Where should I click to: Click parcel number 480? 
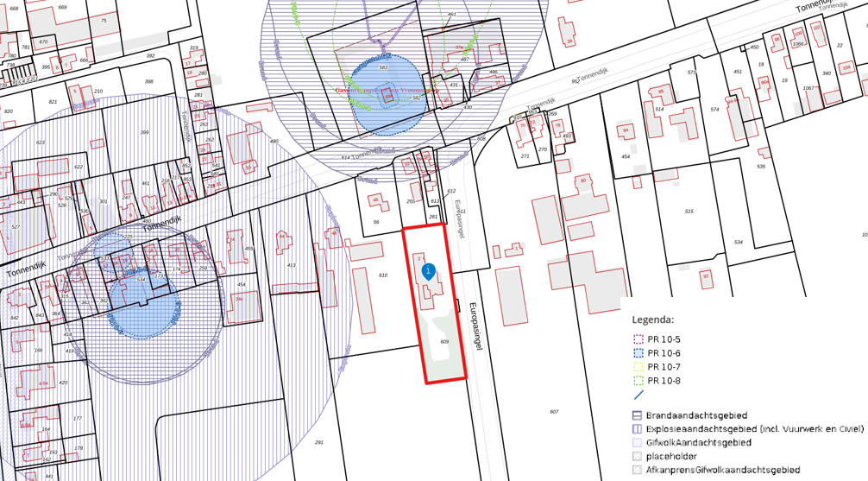click(274, 142)
